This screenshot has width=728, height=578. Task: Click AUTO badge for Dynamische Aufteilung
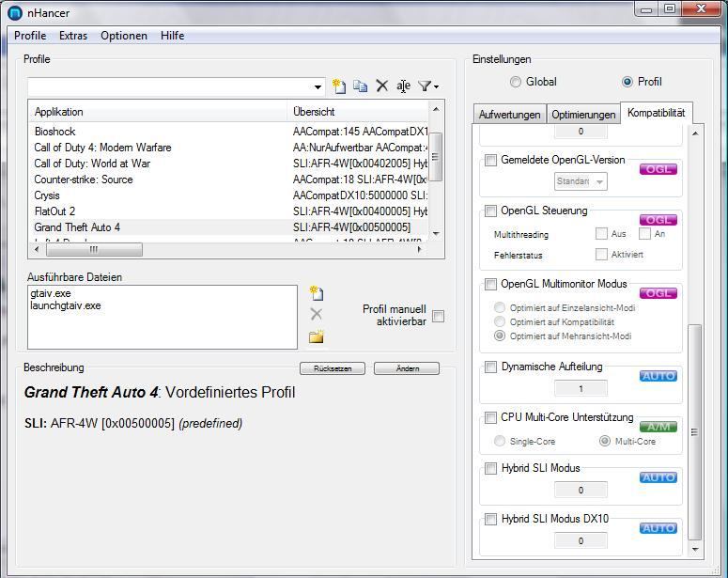[658, 375]
